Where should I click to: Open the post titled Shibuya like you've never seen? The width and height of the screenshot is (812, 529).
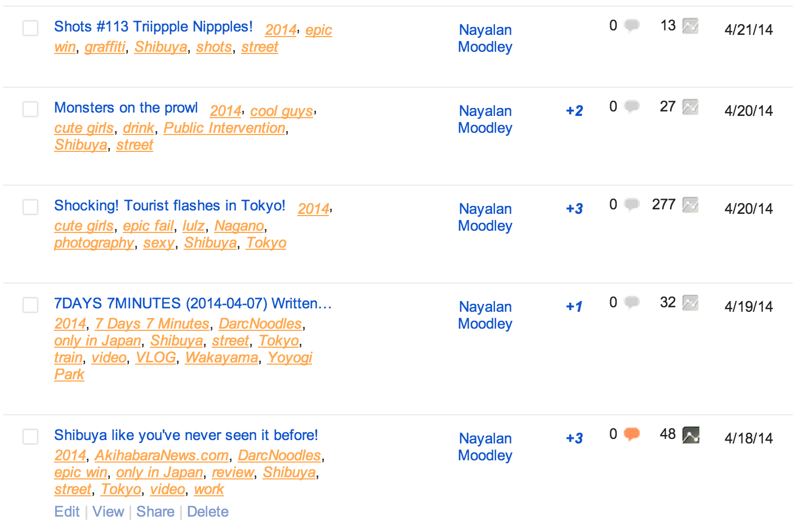pos(186,435)
